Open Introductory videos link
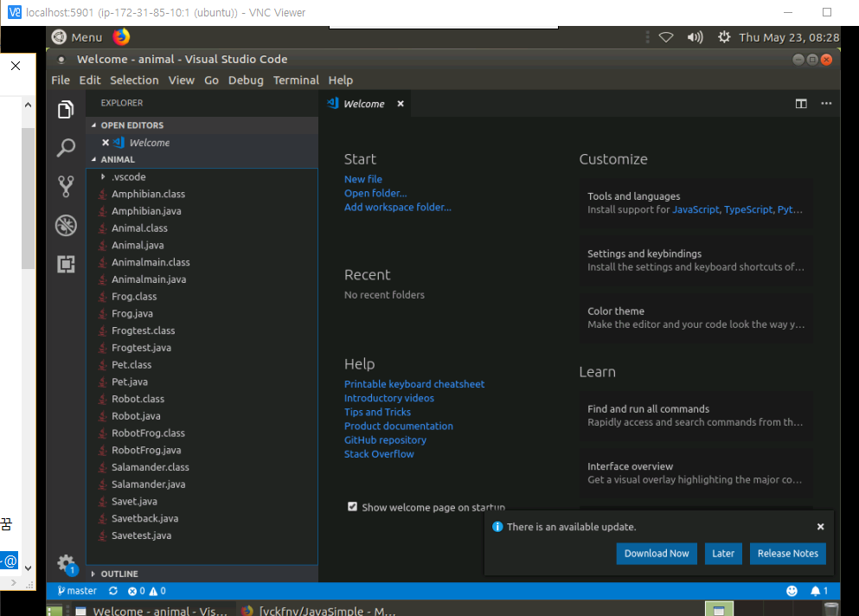 389,398
